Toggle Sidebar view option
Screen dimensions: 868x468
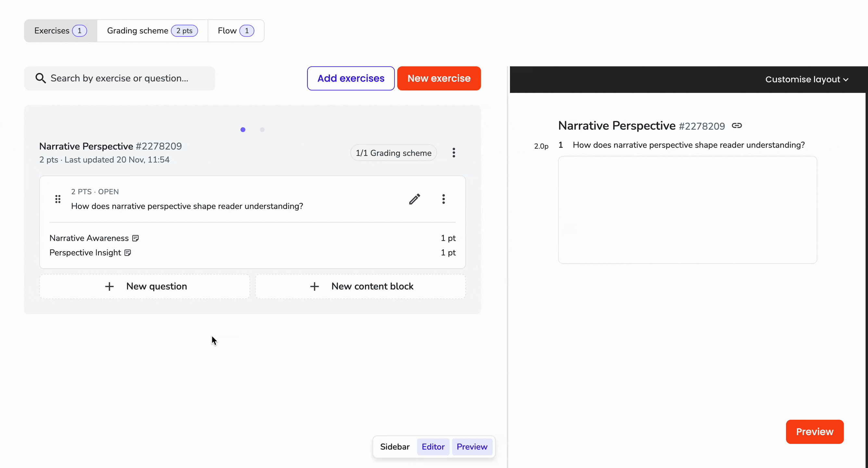(x=395, y=447)
